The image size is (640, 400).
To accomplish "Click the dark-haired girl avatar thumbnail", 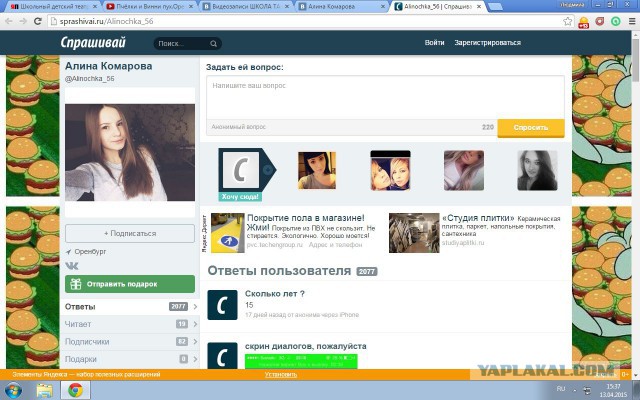I will [x=317, y=170].
